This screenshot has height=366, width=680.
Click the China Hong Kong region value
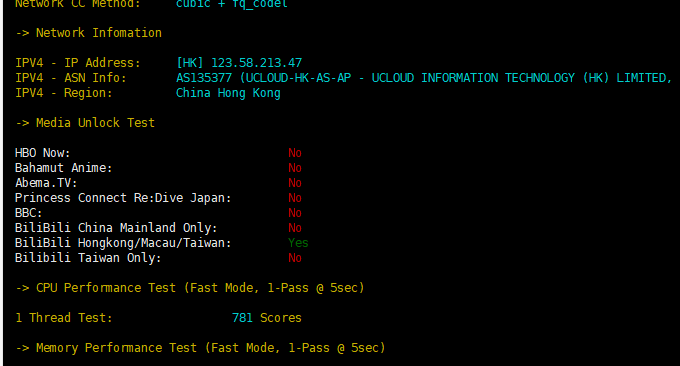point(228,93)
